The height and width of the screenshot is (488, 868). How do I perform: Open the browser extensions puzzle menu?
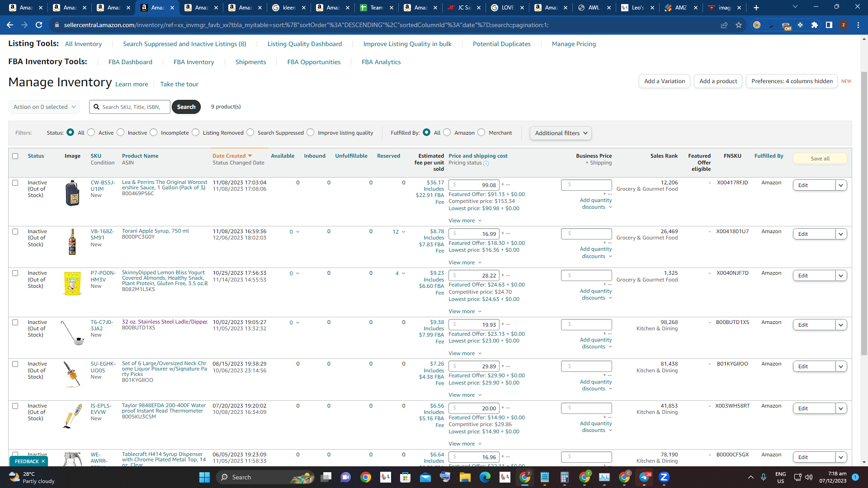coord(815,25)
